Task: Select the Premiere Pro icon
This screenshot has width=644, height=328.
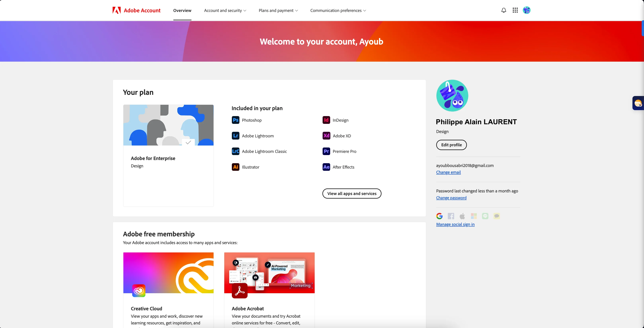Action: pyautogui.click(x=326, y=151)
